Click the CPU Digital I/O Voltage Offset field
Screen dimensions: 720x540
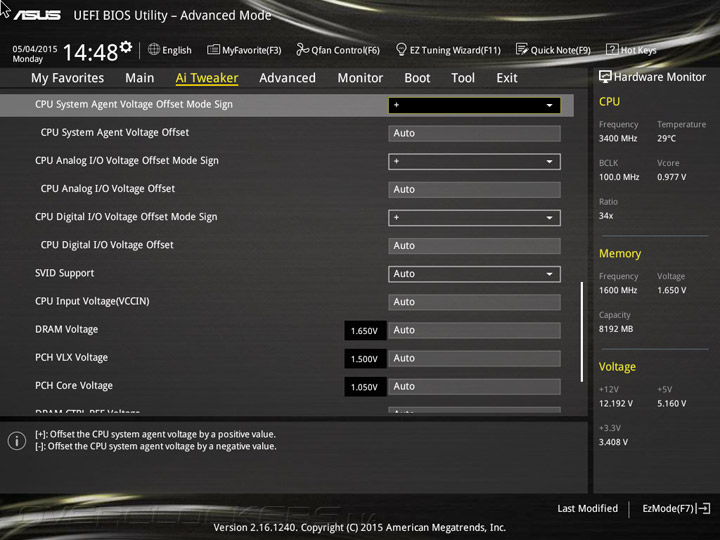tap(474, 246)
